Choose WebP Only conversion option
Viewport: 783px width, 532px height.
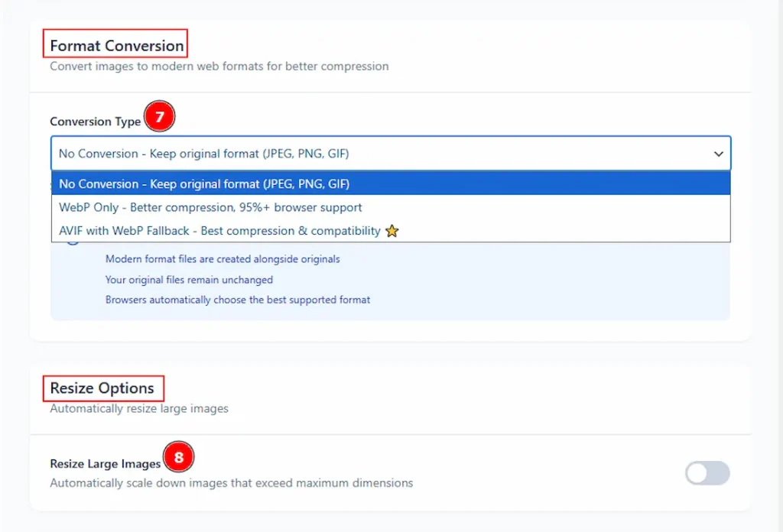(x=210, y=207)
